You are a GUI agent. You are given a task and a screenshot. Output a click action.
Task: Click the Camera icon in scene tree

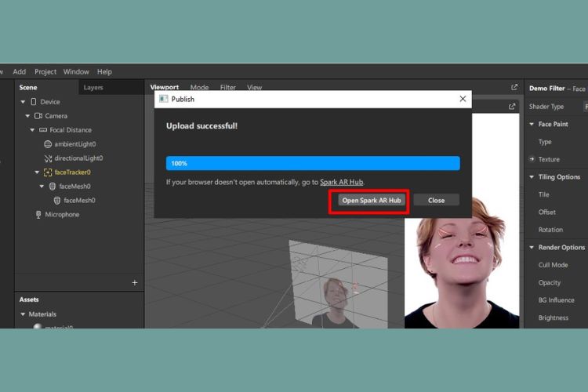click(x=38, y=116)
